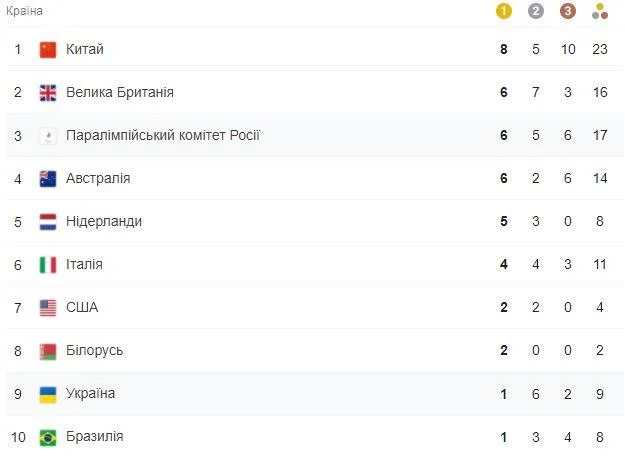The width and height of the screenshot is (625, 458).
Task: Click the Netherlands flag icon
Action: coord(48,222)
